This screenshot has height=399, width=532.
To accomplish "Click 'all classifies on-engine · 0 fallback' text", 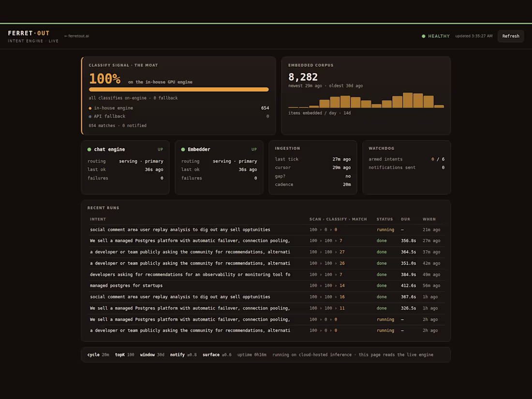I will tap(133, 98).
